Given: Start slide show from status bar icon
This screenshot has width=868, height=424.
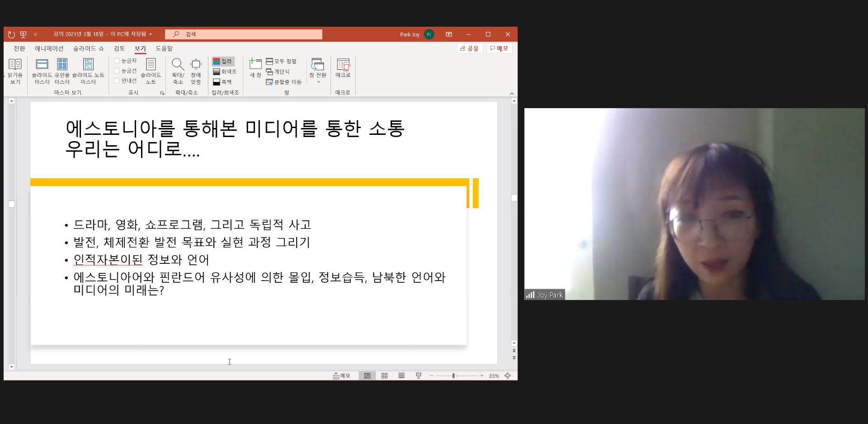Looking at the screenshot, I should coord(419,376).
